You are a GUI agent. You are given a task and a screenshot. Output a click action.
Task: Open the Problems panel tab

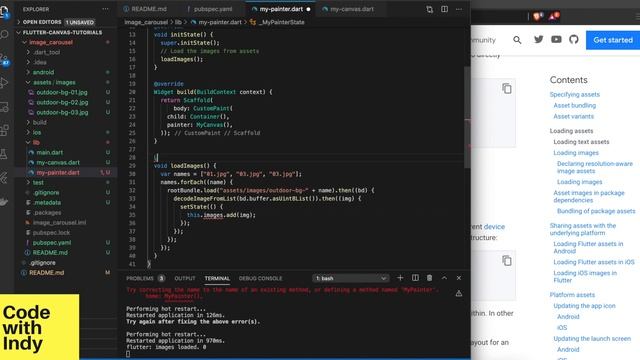click(x=145, y=278)
